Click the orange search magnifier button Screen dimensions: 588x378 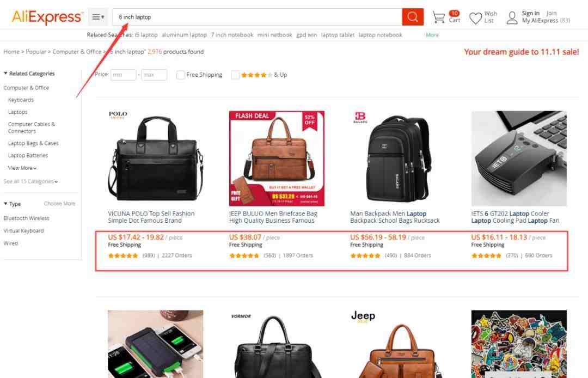click(413, 17)
